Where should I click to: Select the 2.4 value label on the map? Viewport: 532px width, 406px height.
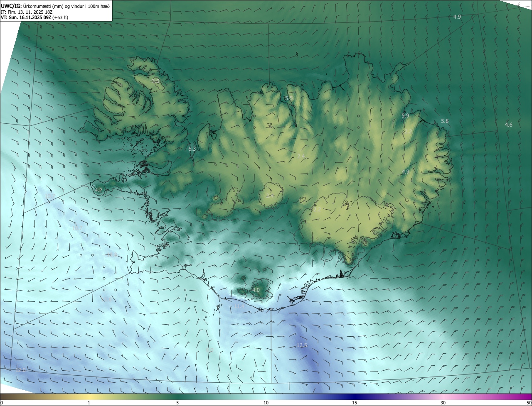point(301,156)
